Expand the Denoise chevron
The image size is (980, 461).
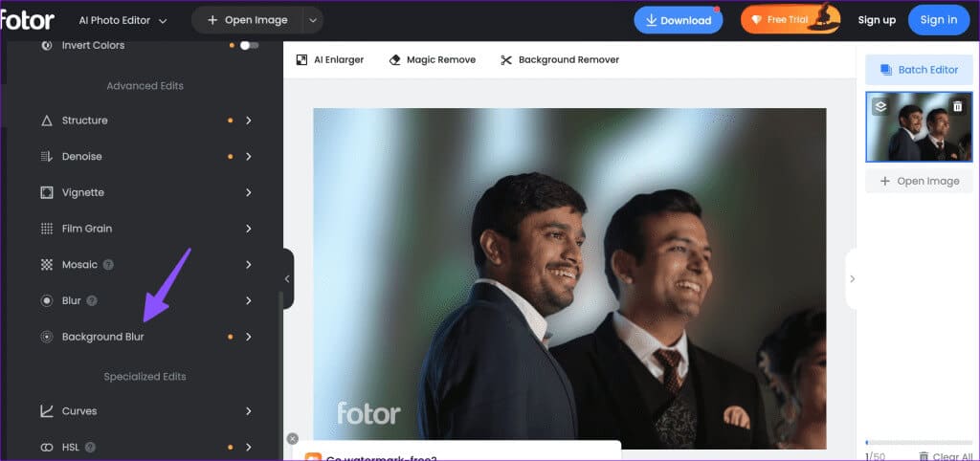click(248, 156)
